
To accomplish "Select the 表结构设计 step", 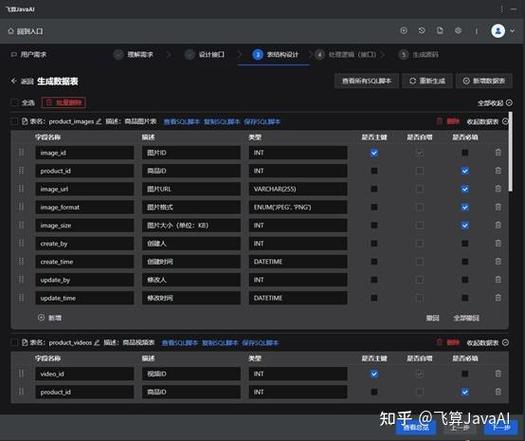I will point(275,54).
